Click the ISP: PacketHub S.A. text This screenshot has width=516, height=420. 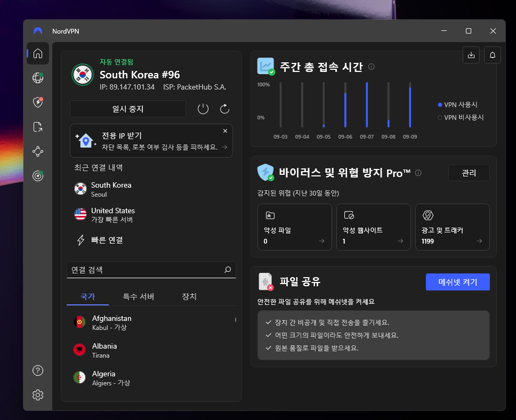pyautogui.click(x=195, y=87)
